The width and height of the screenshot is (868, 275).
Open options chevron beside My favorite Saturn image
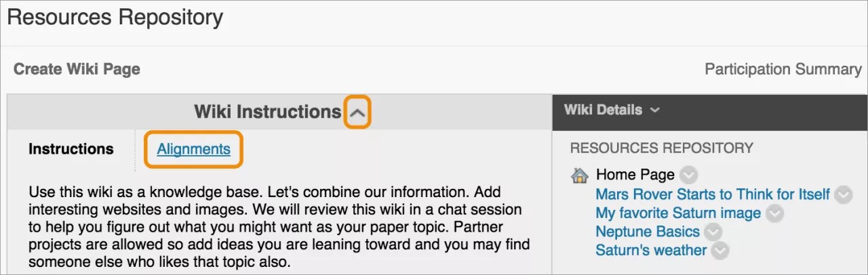[x=774, y=213]
